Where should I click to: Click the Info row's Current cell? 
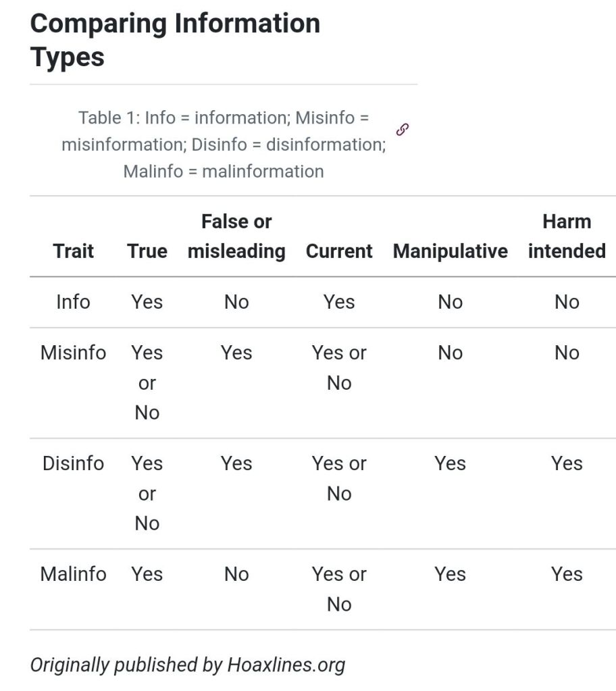(x=339, y=302)
